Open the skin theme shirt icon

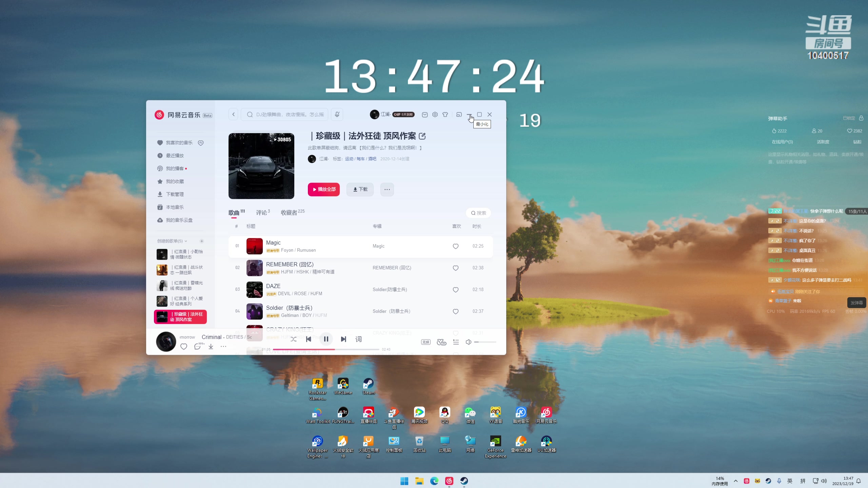[445, 115]
